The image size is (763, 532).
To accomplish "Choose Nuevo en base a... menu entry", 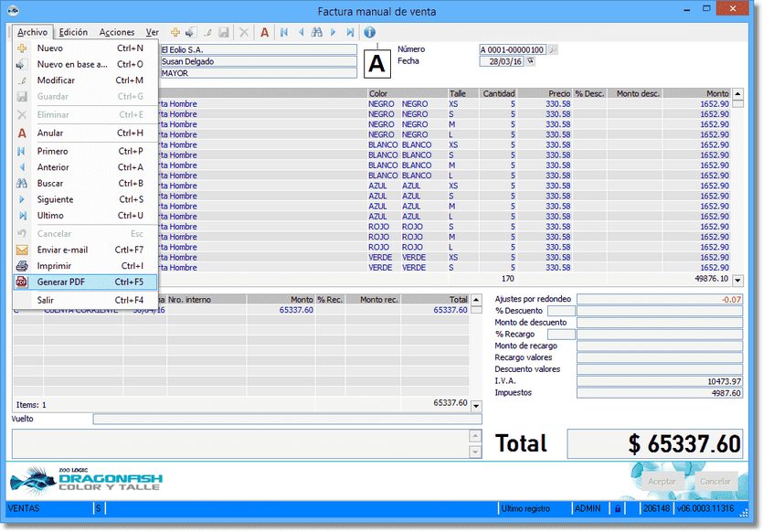I will click(85, 64).
